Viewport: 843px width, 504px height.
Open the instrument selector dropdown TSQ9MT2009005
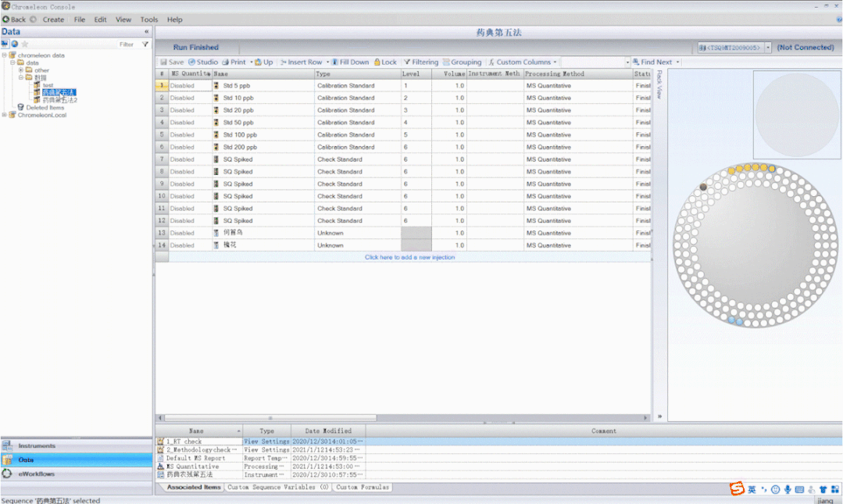(x=768, y=48)
